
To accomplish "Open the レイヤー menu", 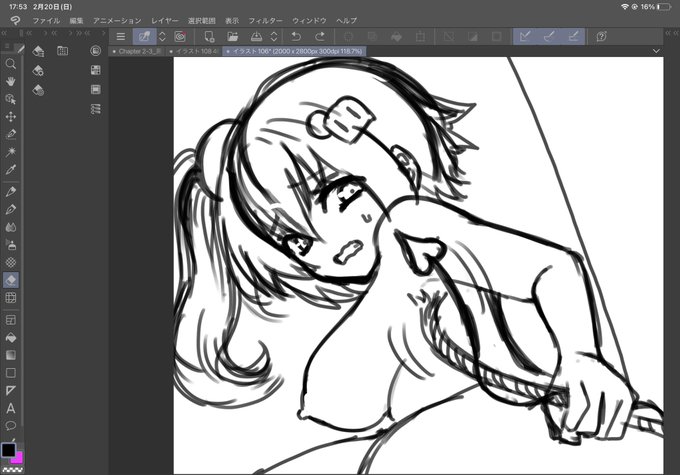I will 164,20.
